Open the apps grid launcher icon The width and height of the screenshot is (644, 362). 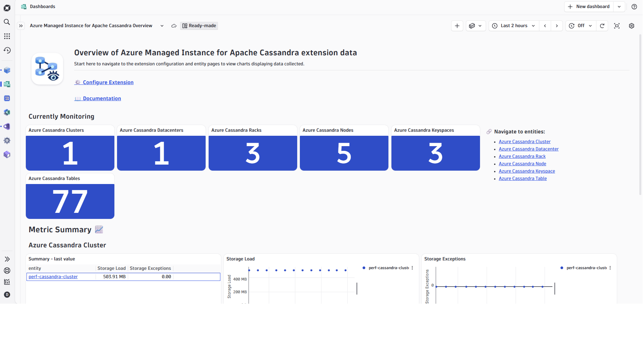7,36
